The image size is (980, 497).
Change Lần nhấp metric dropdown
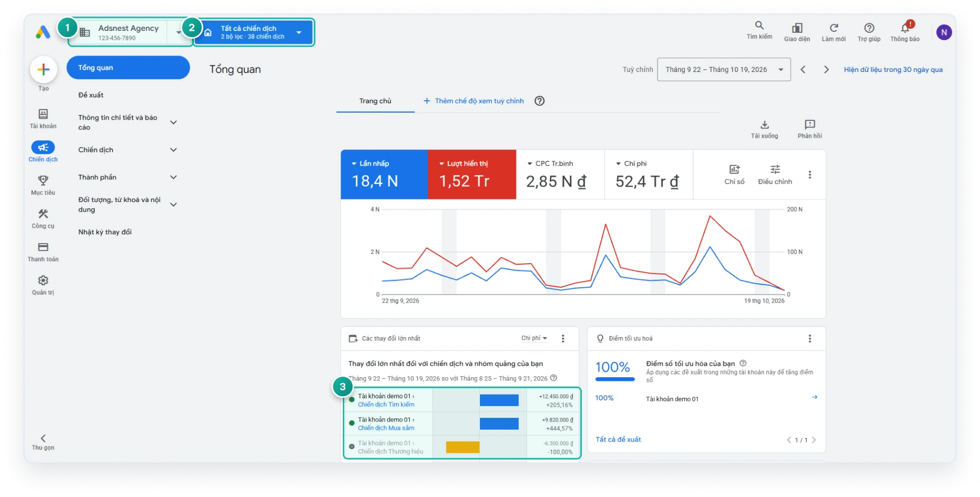click(370, 163)
